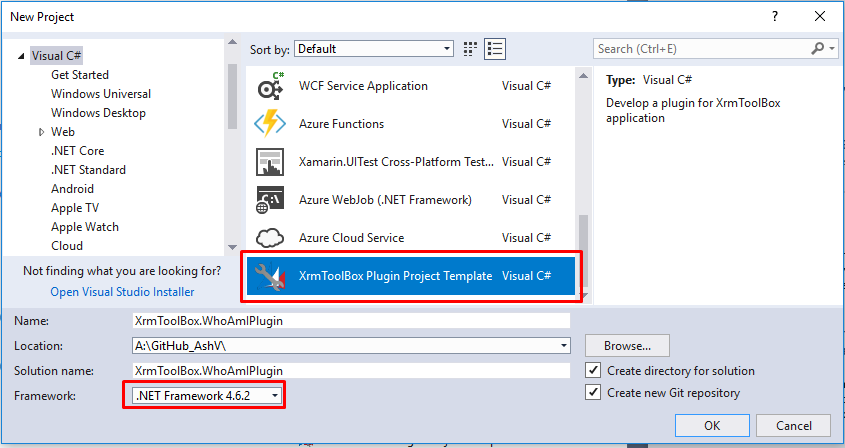
Task: Click the Azure WebJob template icon
Action: 270,200
